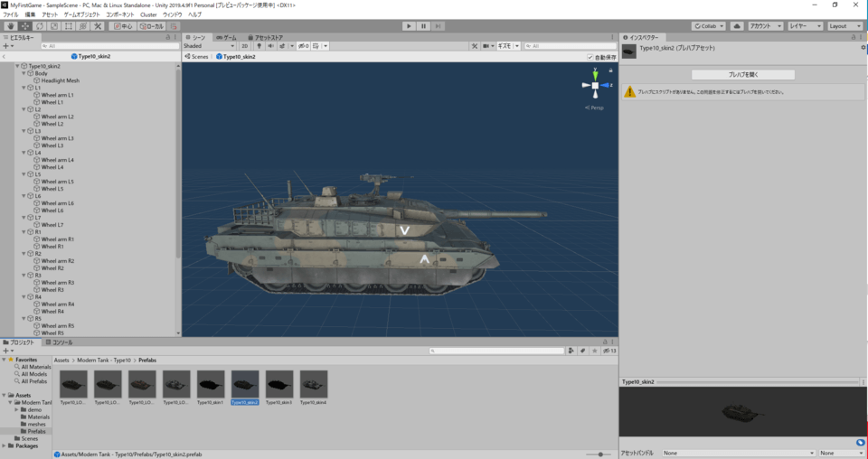Click the scene orientation gizmo
Image resolution: width=868 pixels, height=459 pixels.
595,85
